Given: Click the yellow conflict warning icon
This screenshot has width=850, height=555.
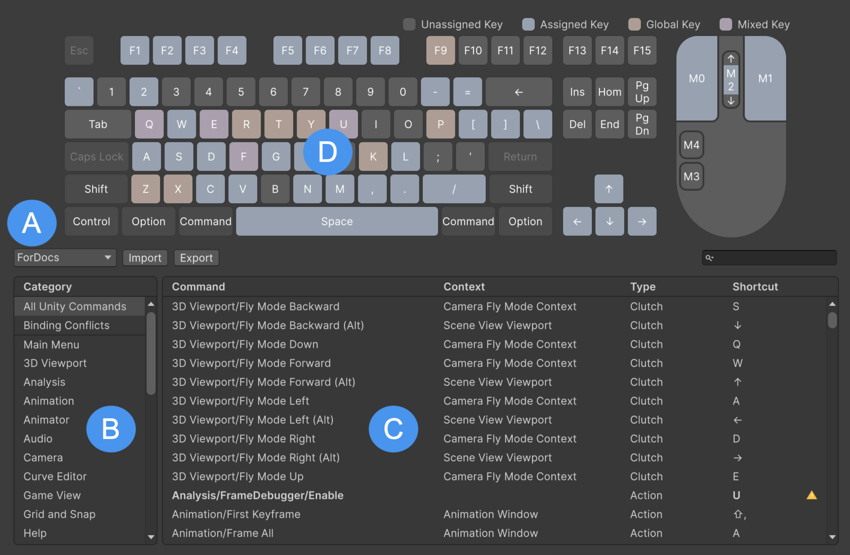Looking at the screenshot, I should (812, 495).
